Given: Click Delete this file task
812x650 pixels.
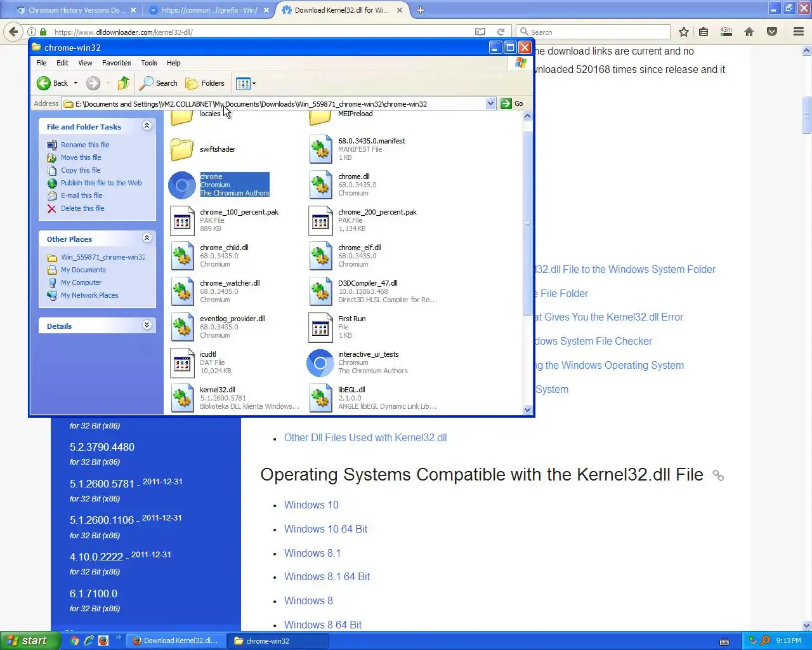Looking at the screenshot, I should [82, 208].
